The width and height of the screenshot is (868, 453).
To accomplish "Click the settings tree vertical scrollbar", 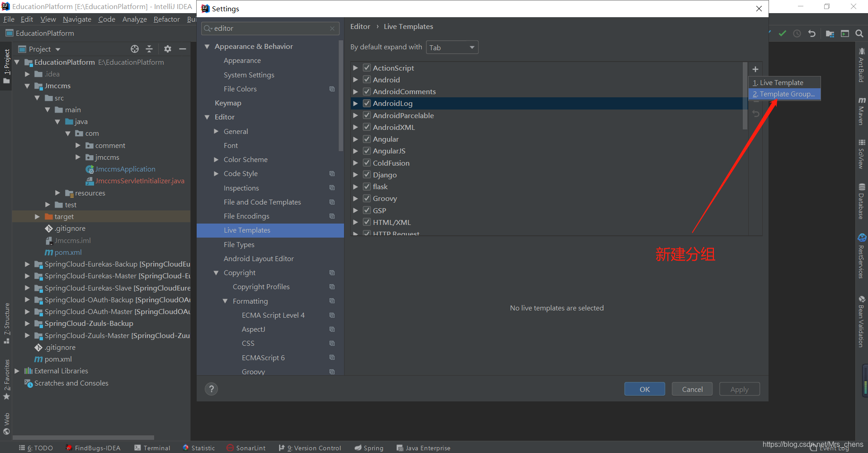I will coord(341,95).
